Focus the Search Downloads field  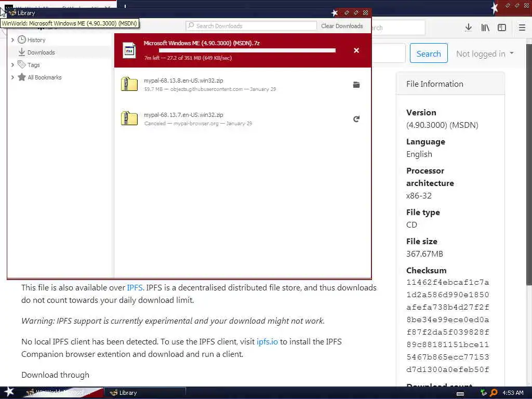click(251, 26)
